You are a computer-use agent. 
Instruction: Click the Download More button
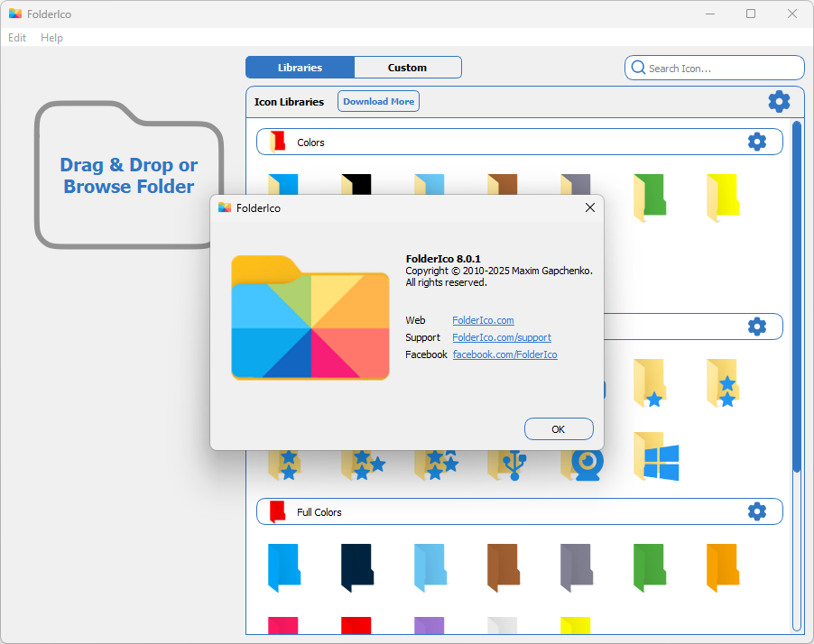click(378, 101)
